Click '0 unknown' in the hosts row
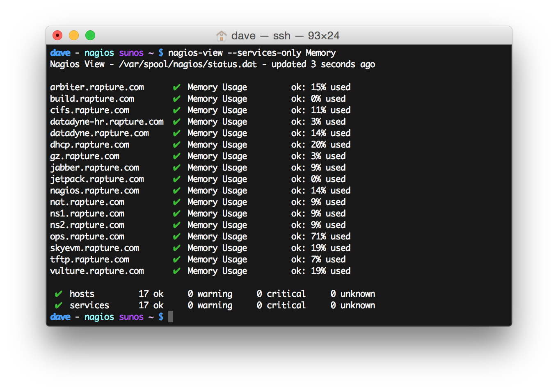The width and height of the screenshot is (558, 392). (x=353, y=294)
